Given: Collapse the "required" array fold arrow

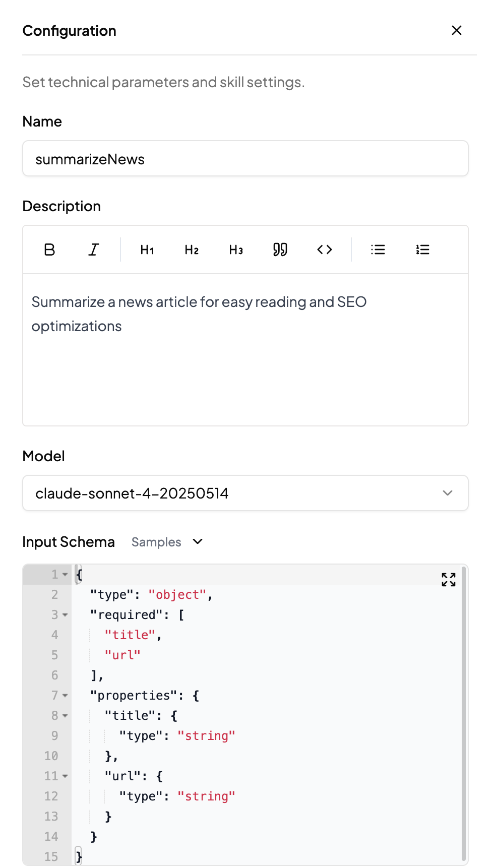Looking at the screenshot, I should tap(65, 615).
